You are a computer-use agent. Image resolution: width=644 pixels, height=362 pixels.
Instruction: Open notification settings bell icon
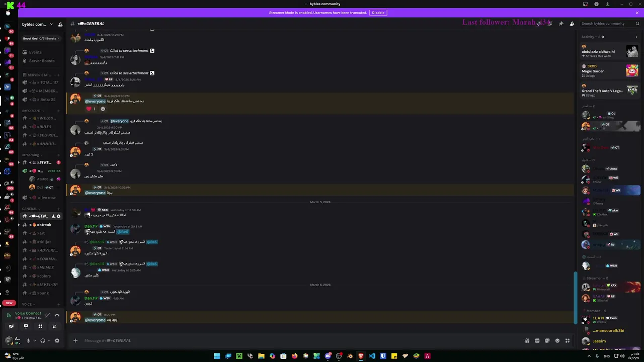(x=550, y=24)
